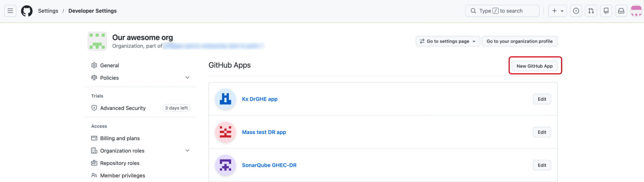Screen dimensions: 644x182
Task: Open Go to settings page dropdown
Action: [x=448, y=41]
